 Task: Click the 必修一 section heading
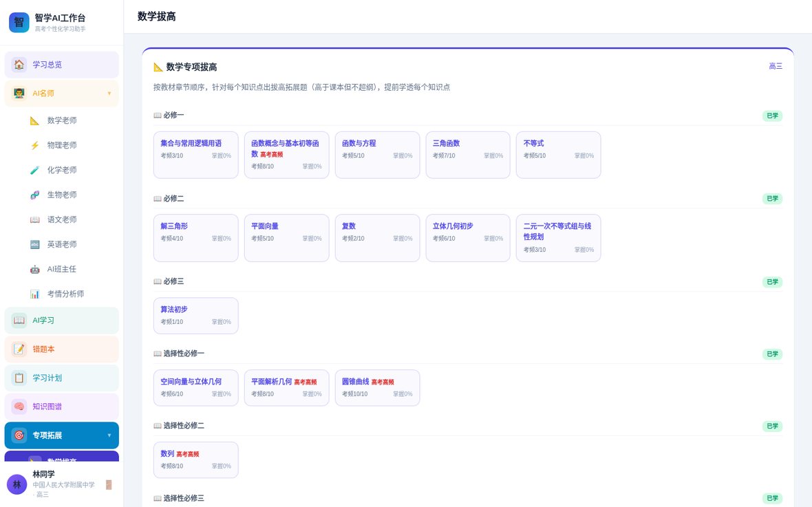(x=169, y=115)
